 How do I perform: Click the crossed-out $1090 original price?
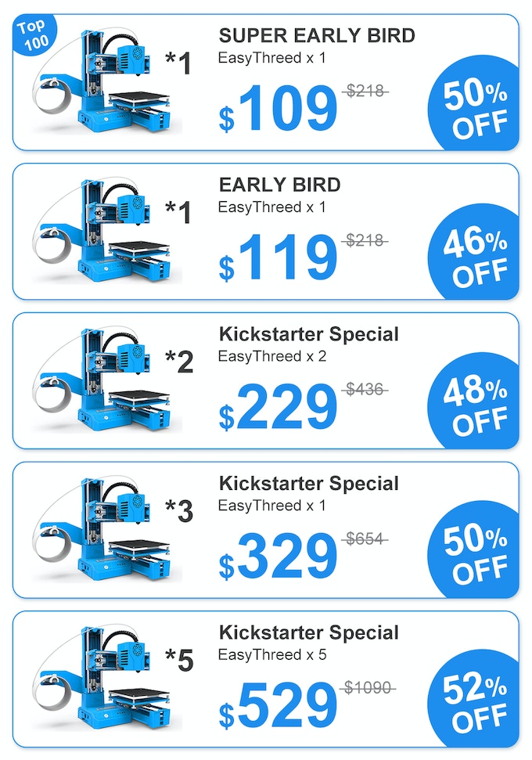point(369,687)
